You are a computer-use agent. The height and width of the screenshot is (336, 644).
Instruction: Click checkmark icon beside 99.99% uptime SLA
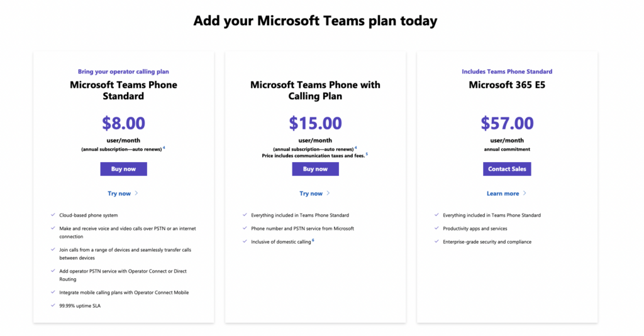(x=52, y=305)
